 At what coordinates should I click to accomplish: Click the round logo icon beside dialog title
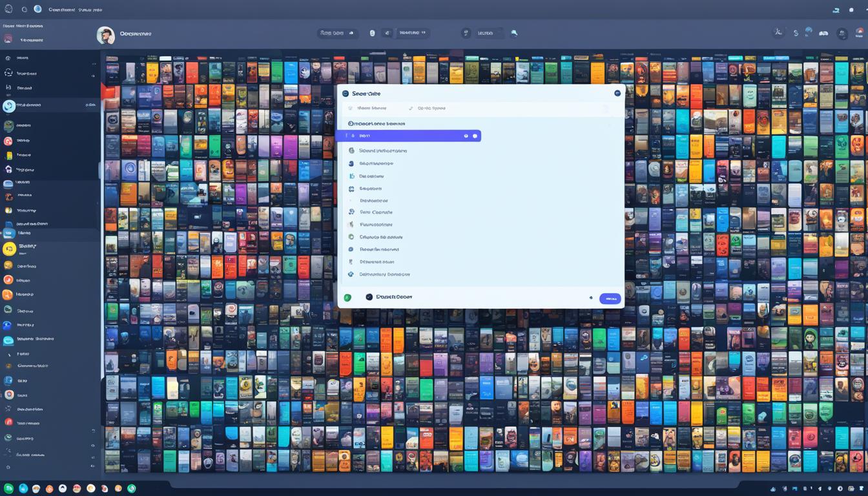[x=346, y=94]
